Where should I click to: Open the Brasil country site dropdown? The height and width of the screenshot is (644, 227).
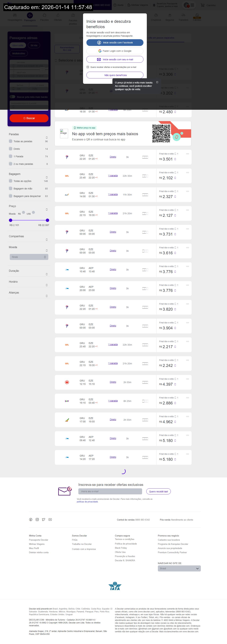click(x=179, y=568)
